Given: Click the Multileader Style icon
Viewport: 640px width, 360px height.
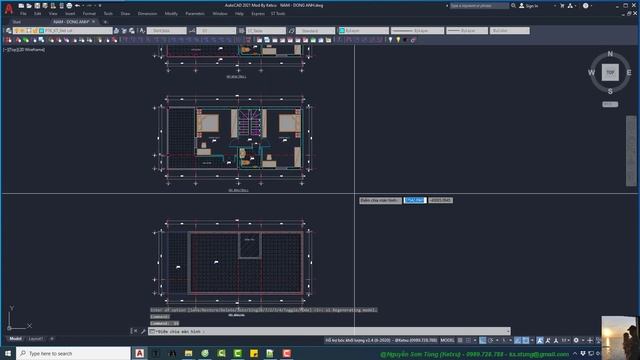Looking at the screenshot, I should [x=291, y=31].
